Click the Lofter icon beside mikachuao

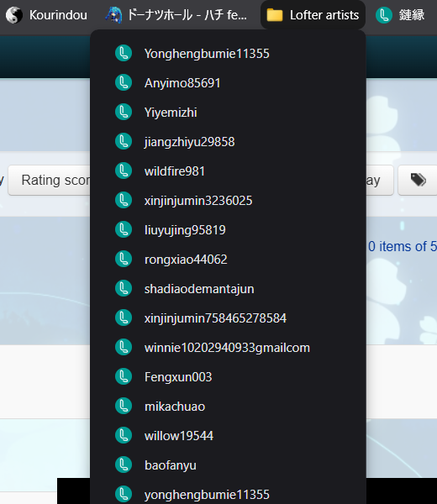[124, 407]
